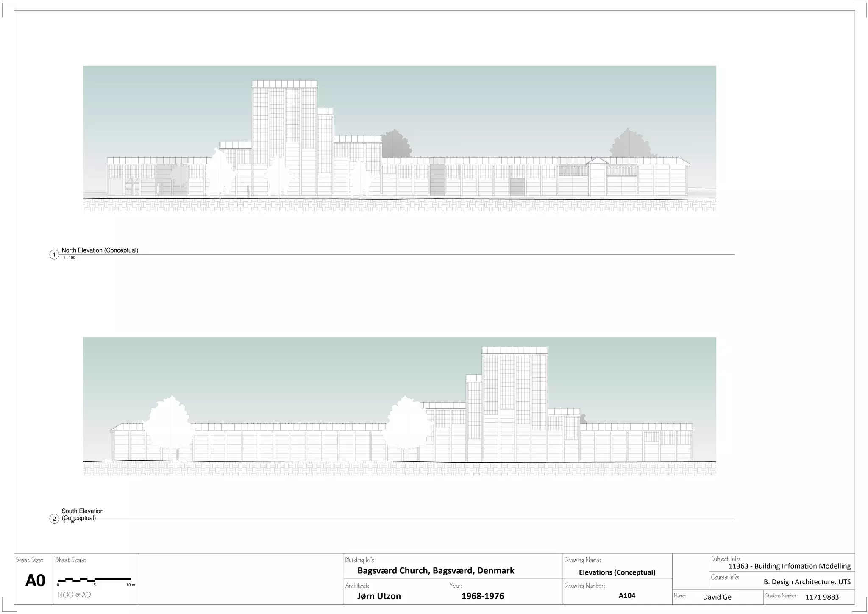
Task: Click the tall tower in North Elevation
Action: coord(284,138)
